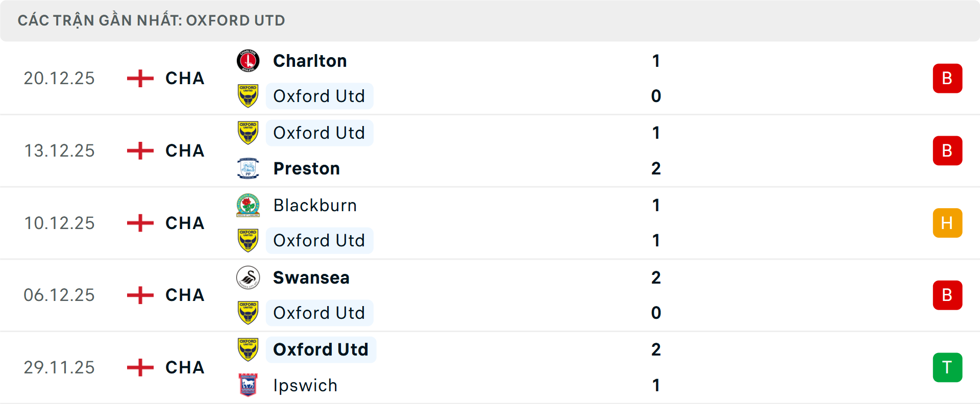
Task: Click Oxford Utd crest in the 20.12.25 match
Action: (x=248, y=96)
